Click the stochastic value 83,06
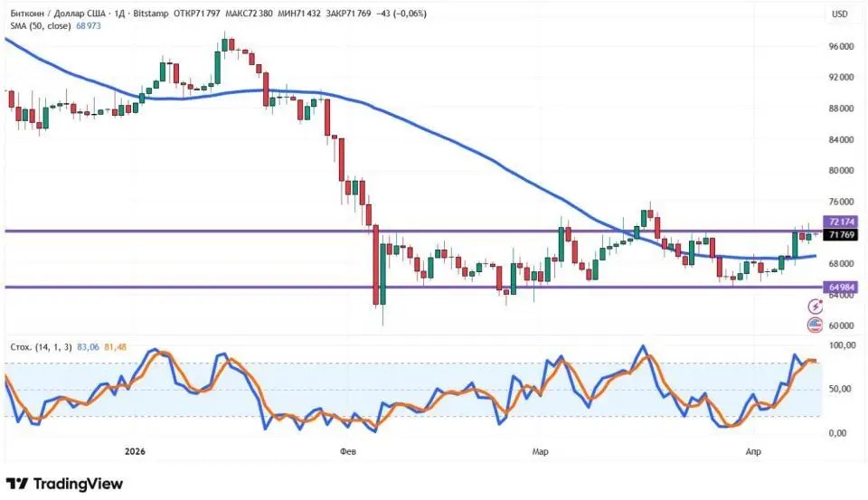868x500 pixels. pyautogui.click(x=88, y=347)
